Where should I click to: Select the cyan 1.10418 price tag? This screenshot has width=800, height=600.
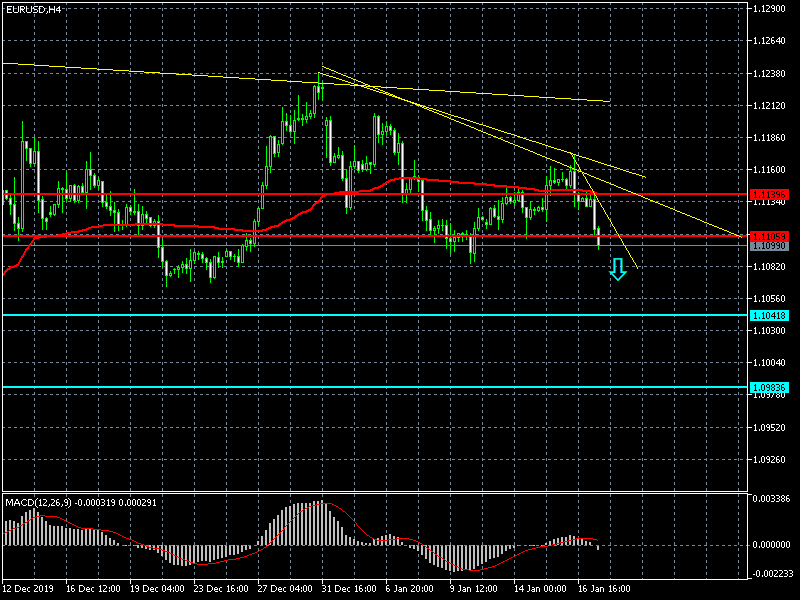pos(769,315)
